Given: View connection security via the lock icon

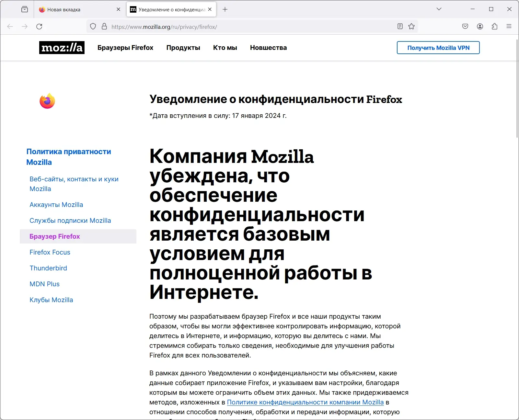Looking at the screenshot, I should 104,26.
